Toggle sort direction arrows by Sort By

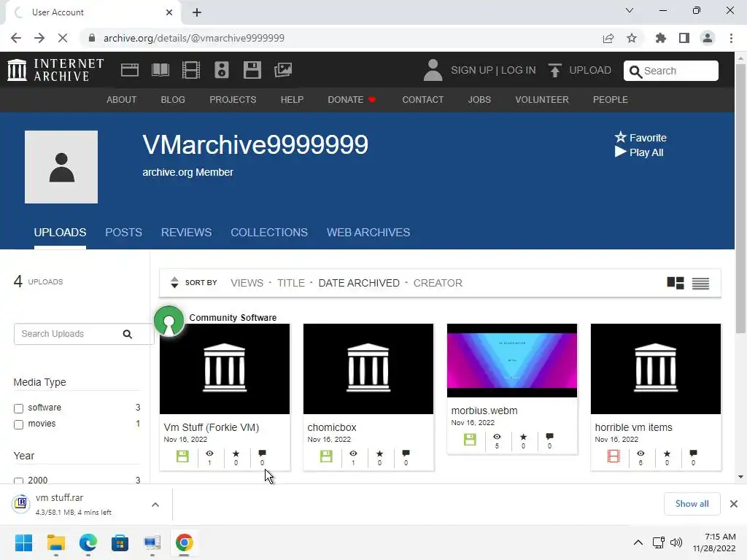[x=174, y=282]
